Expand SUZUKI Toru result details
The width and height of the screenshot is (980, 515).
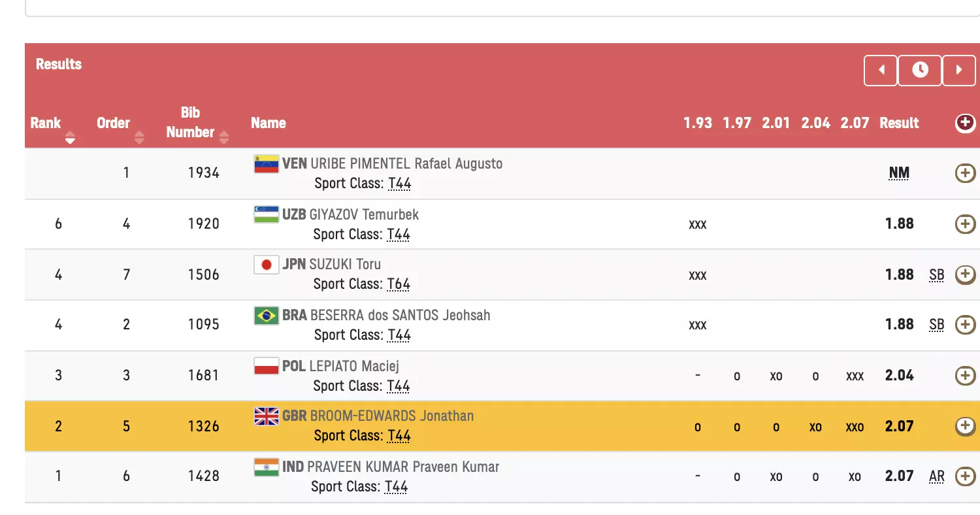965,274
